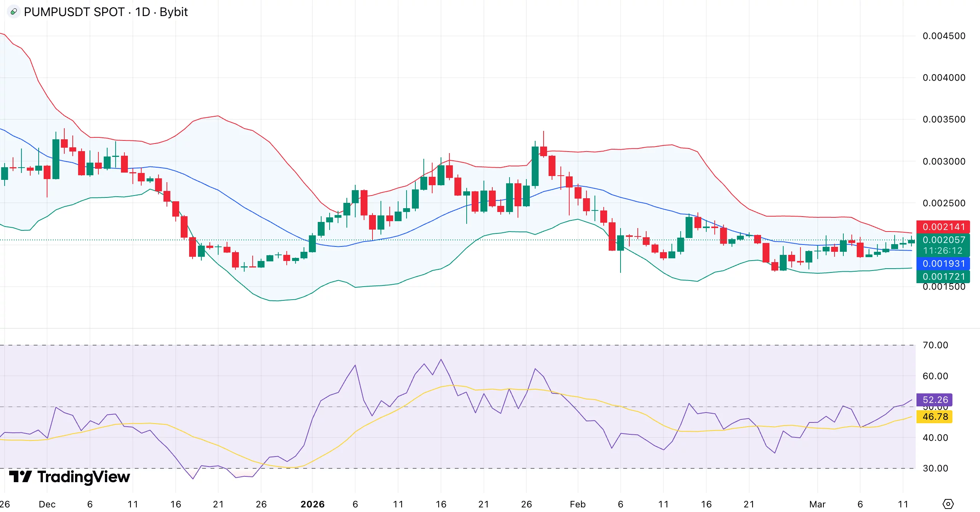980x512 pixels.
Task: Select the blue middle band value 0.001931
Action: click(943, 264)
